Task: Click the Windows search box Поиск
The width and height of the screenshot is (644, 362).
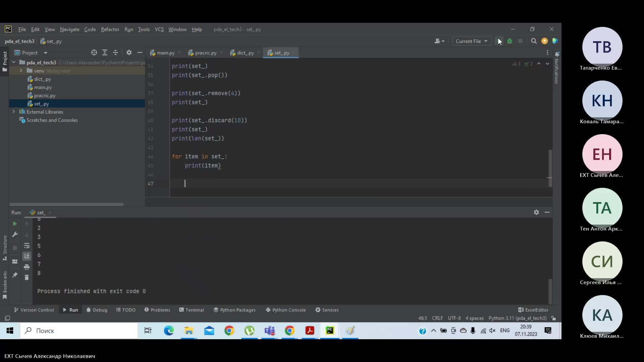Action: (x=79, y=331)
